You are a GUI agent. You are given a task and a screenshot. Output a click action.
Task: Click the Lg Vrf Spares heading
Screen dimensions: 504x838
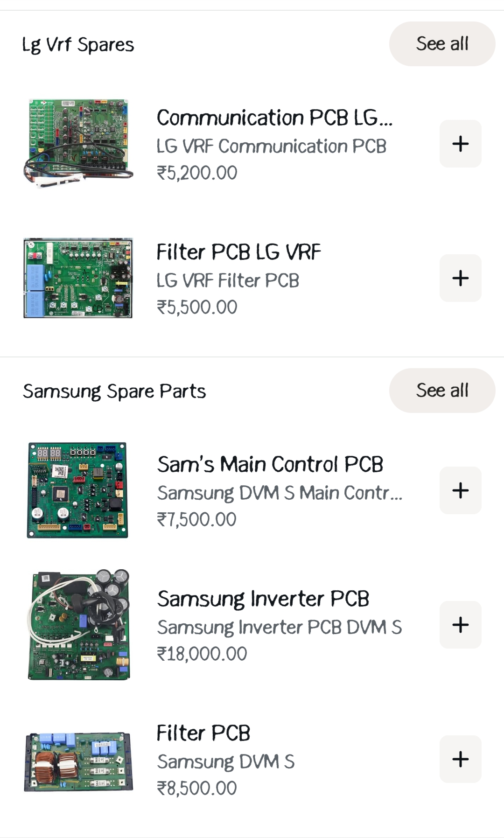click(x=78, y=45)
